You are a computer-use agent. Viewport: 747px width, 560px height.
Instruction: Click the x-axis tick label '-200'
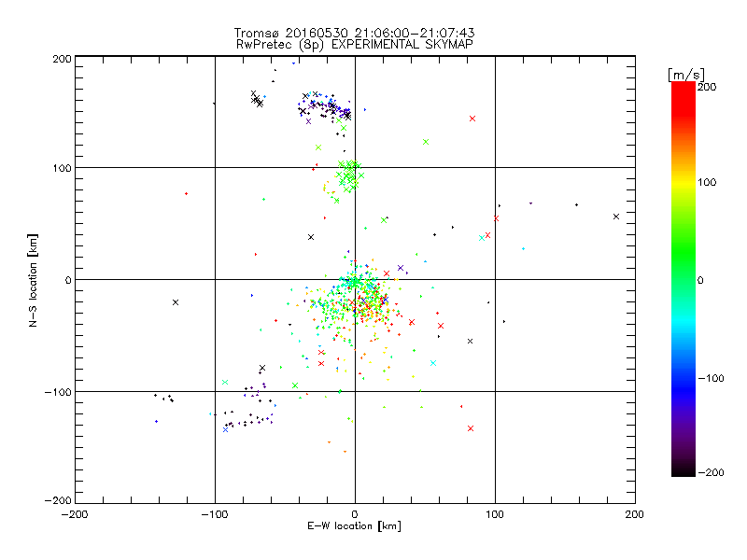75,515
